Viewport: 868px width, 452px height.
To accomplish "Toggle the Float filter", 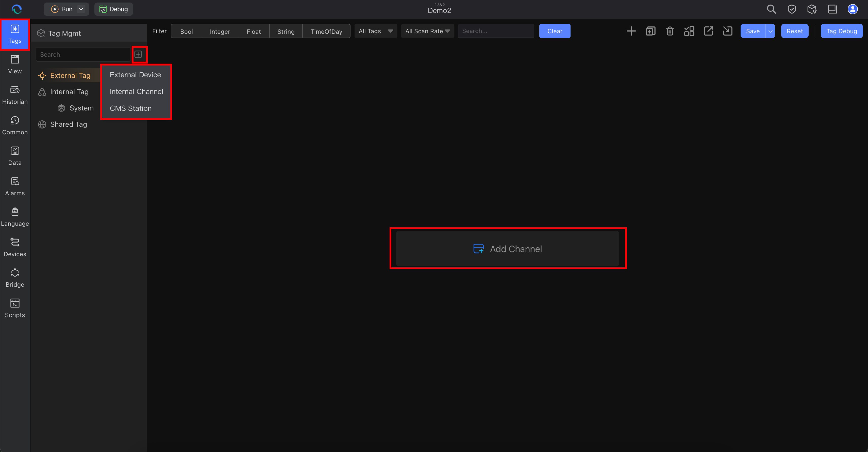I will (x=254, y=31).
